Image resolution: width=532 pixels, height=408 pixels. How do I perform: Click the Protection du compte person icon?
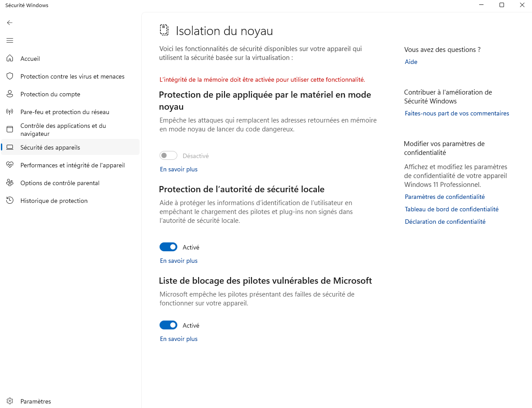click(x=10, y=94)
